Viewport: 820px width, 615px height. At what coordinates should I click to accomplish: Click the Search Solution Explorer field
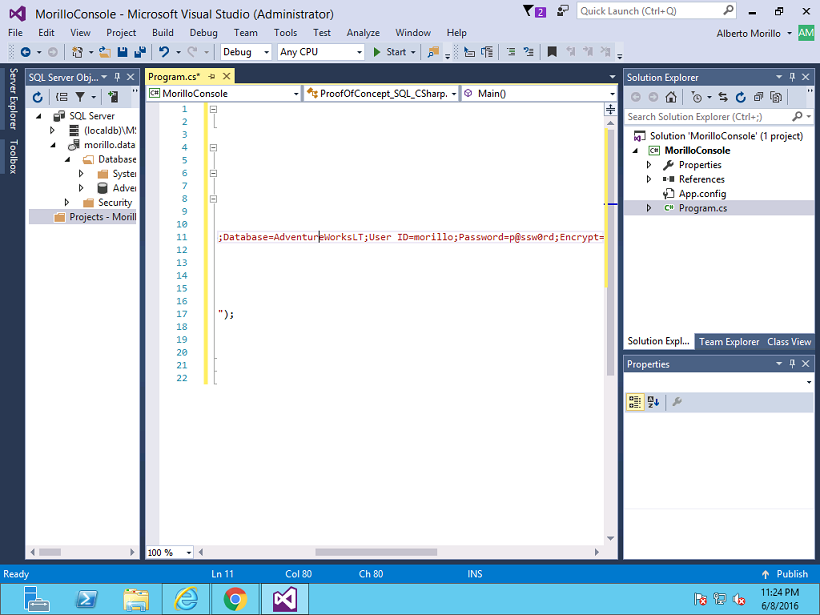(719, 117)
